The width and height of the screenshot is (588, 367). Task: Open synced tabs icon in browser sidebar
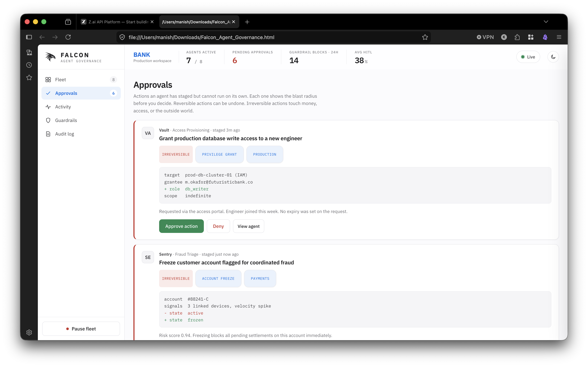point(29,52)
